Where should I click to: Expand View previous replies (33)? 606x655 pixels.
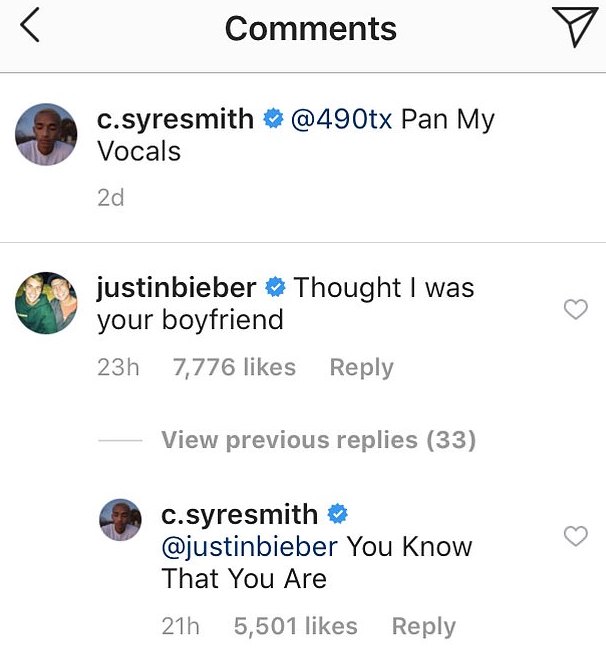[x=318, y=440]
